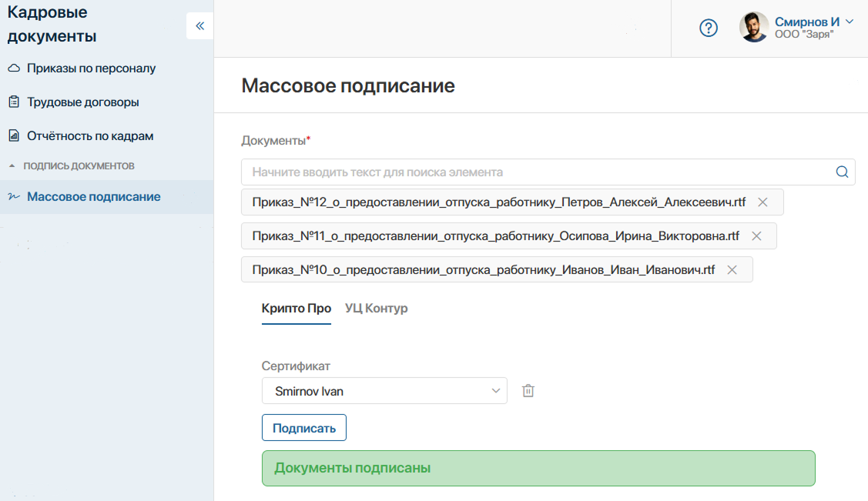Click the user avatar photo
Screen dimensions: 868x501
(754, 27)
